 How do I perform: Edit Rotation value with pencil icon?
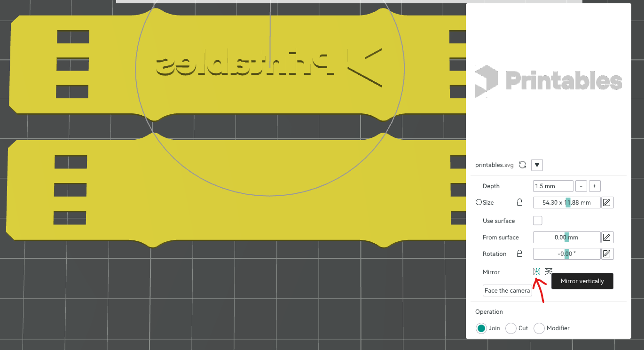tap(607, 254)
